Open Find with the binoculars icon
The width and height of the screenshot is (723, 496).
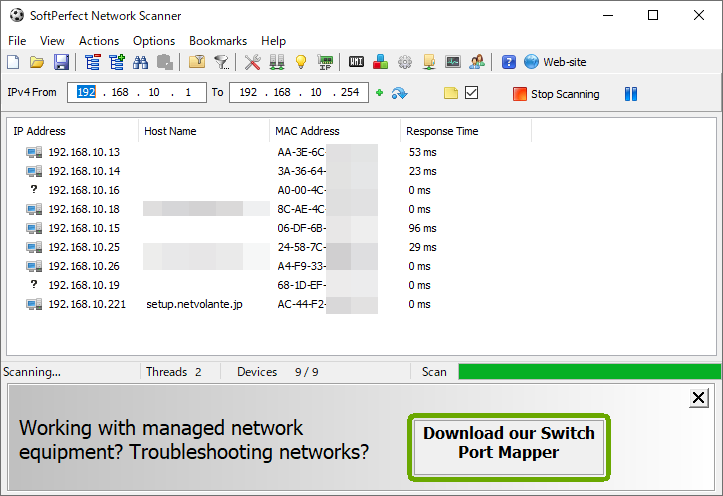pyautogui.click(x=141, y=62)
